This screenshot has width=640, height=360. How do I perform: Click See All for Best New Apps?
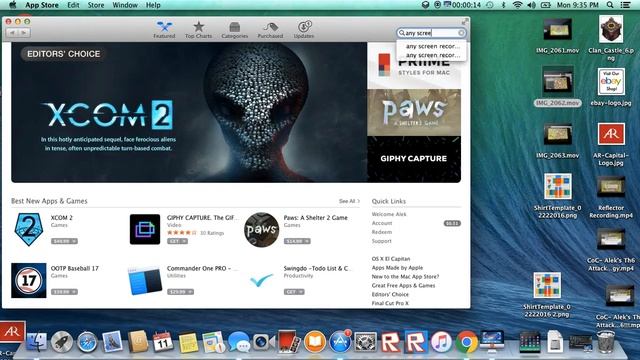pyautogui.click(x=349, y=201)
